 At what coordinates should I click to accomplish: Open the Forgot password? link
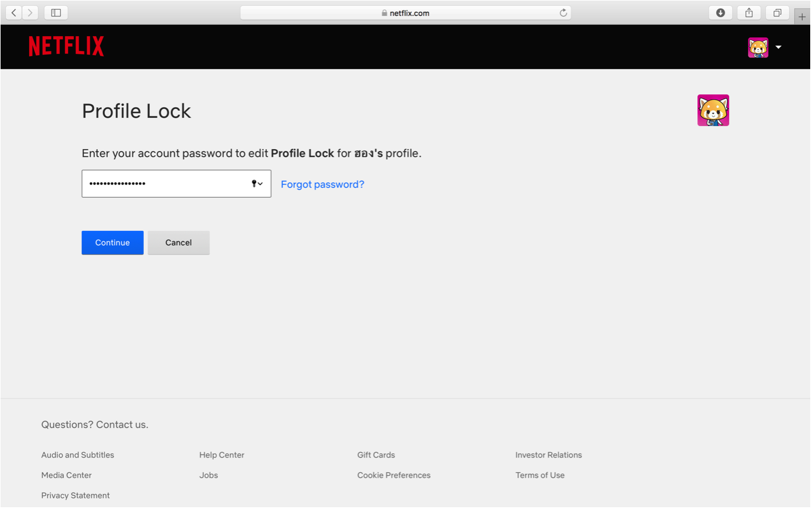(323, 185)
